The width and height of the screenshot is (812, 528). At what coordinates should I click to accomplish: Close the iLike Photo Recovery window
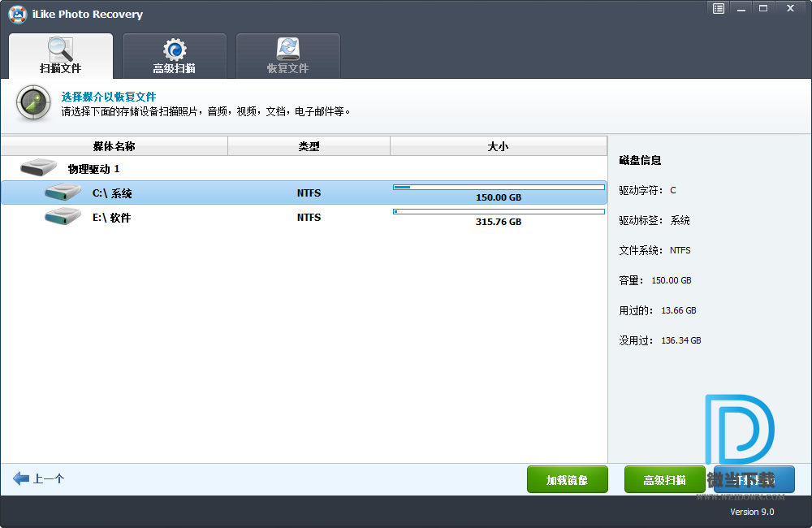pyautogui.click(x=790, y=8)
